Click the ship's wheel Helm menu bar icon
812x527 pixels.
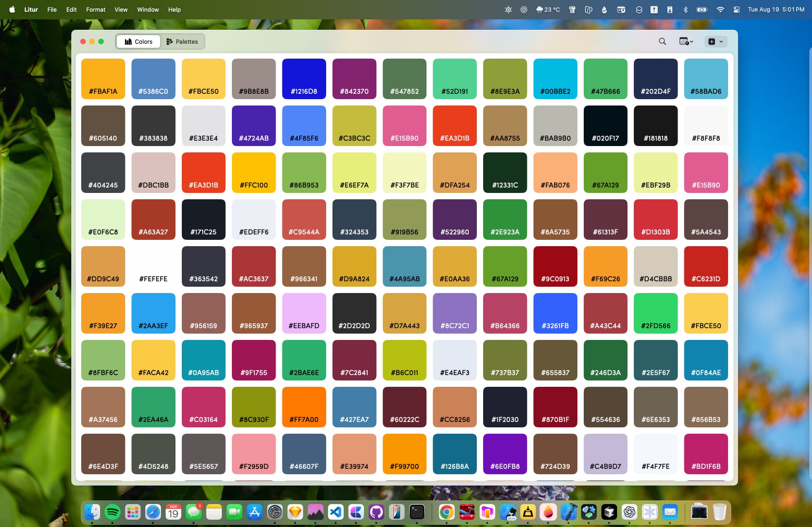pos(508,9)
